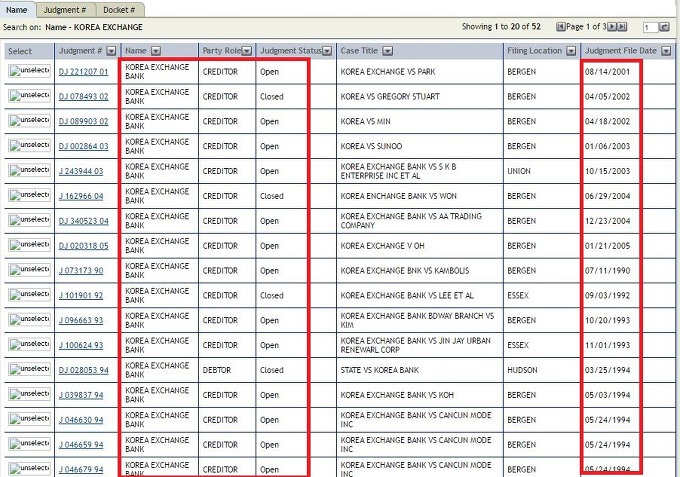This screenshot has width=680, height=477.
Task: Jump to last page arrow icon
Action: [622, 27]
